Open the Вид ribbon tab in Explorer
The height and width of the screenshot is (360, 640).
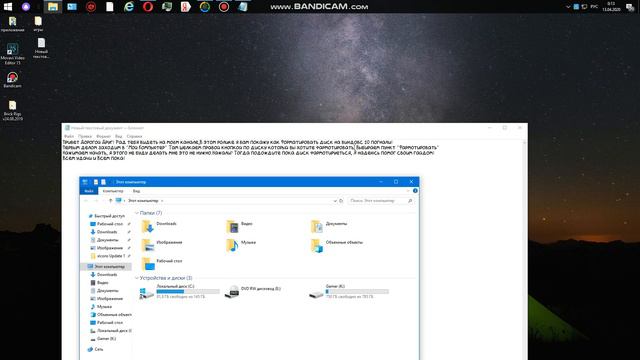[x=136, y=191]
